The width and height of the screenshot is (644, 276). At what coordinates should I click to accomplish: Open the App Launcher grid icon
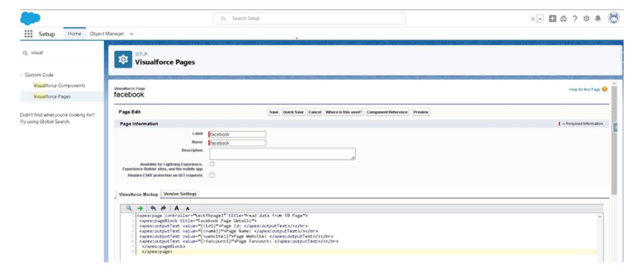coord(28,34)
